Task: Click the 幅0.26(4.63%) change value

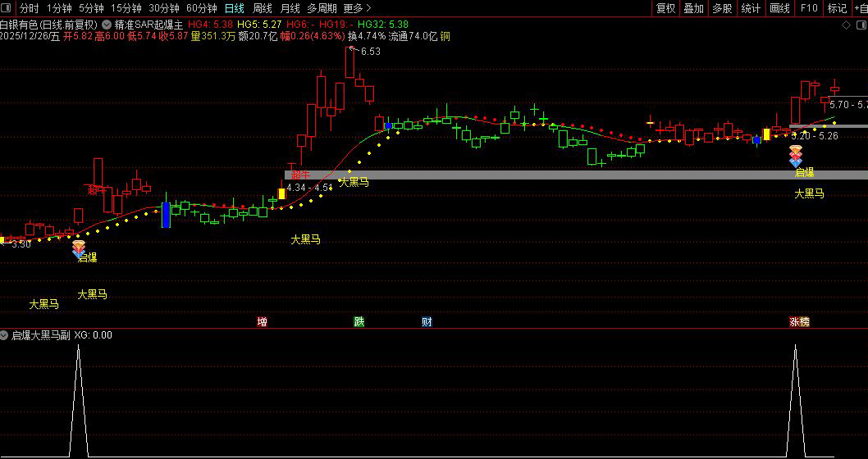Action: 313,37
